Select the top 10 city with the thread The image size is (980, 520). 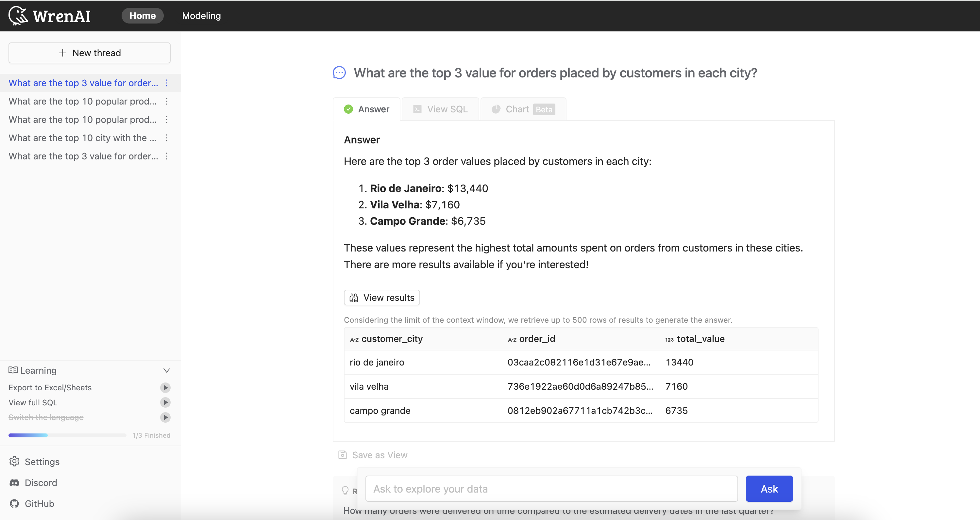(83, 138)
